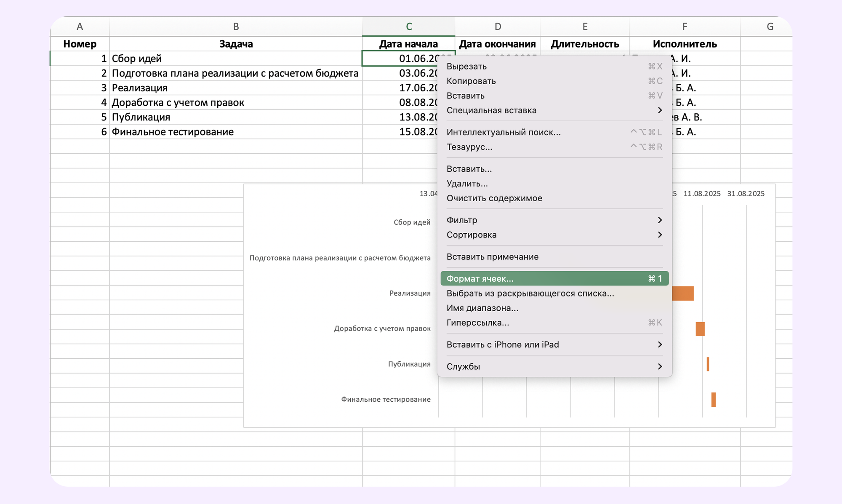The width and height of the screenshot is (842, 504).
Task: Select column A header
Action: click(x=80, y=27)
